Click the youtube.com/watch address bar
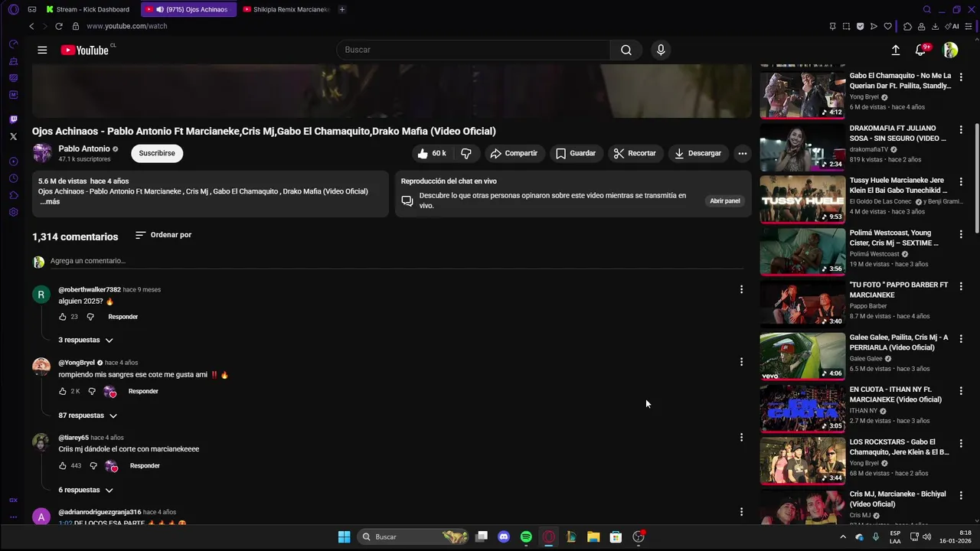 coord(126,26)
